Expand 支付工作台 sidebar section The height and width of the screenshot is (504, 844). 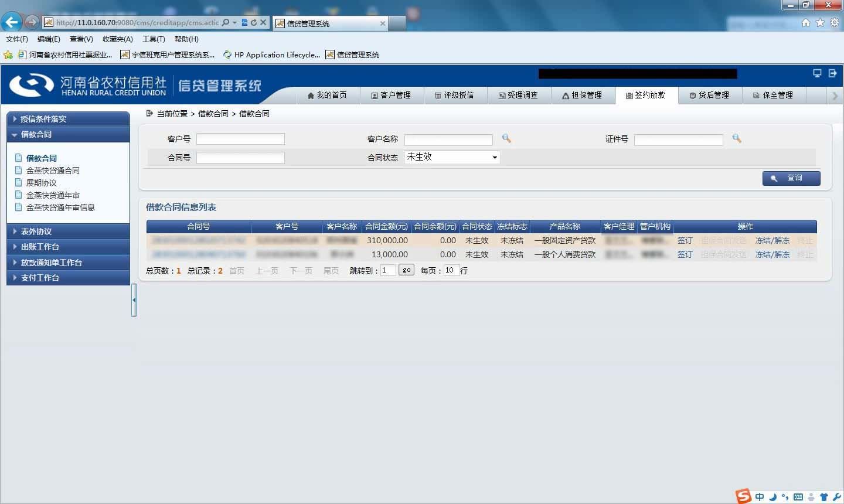click(68, 278)
